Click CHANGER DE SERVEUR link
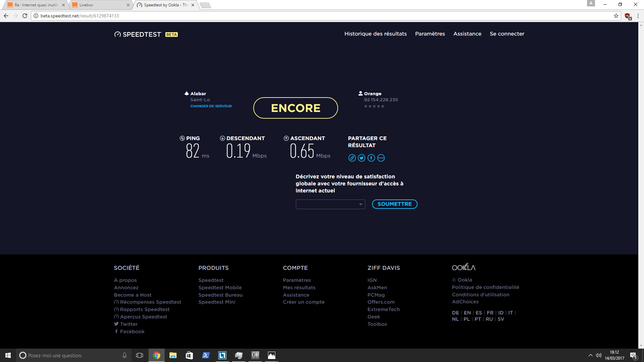The width and height of the screenshot is (644, 362). click(211, 106)
